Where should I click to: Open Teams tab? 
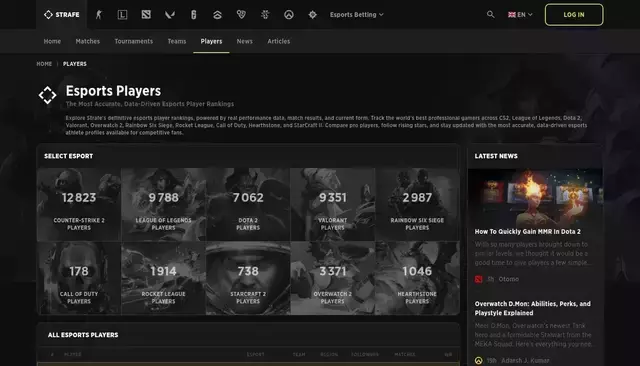point(177,41)
